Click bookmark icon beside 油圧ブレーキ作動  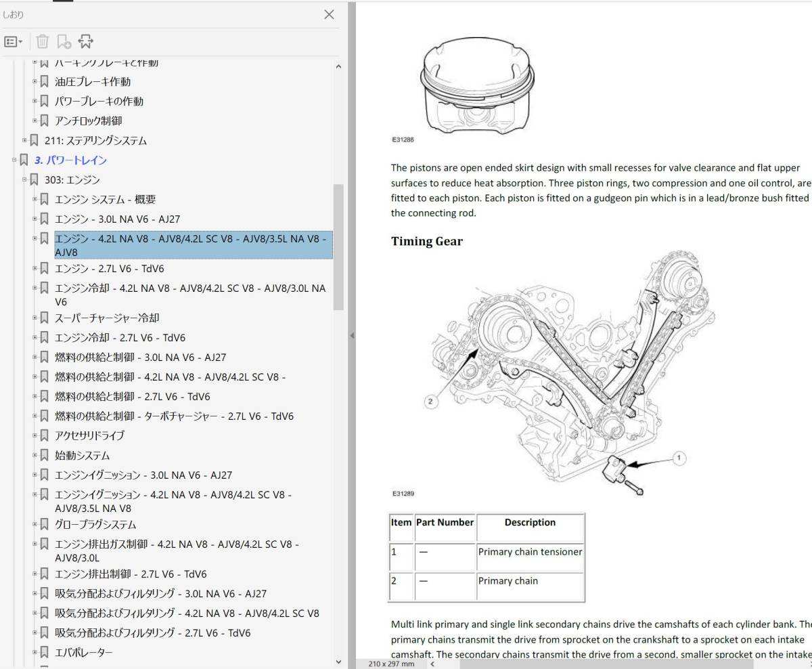tap(44, 82)
